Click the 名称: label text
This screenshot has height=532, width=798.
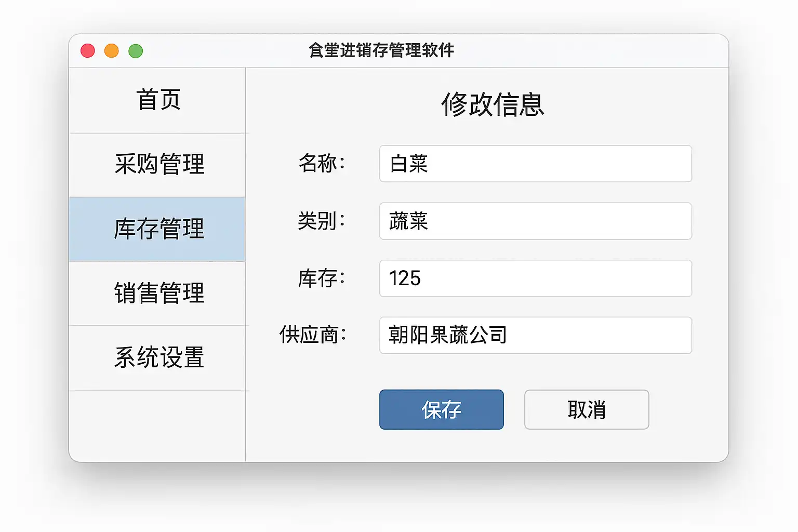point(322,164)
